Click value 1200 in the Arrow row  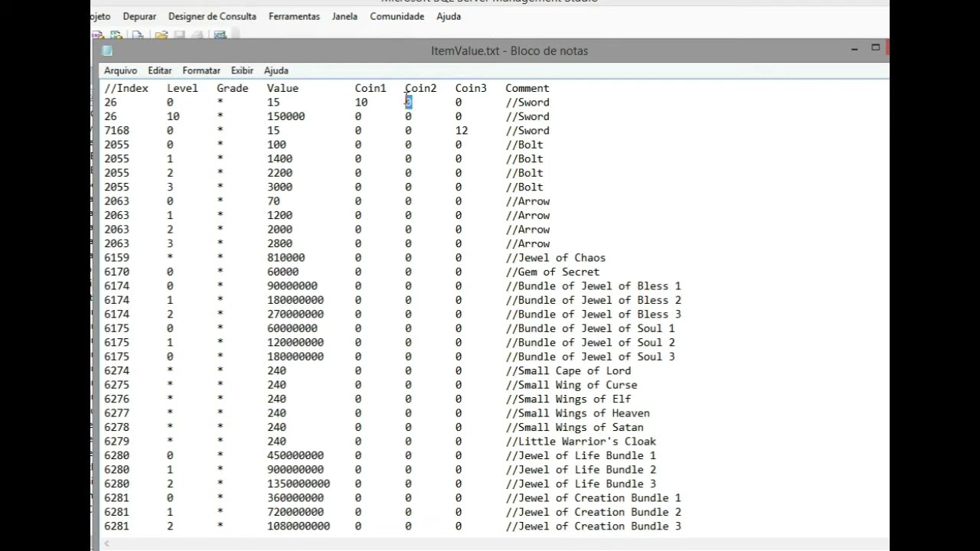tap(279, 216)
